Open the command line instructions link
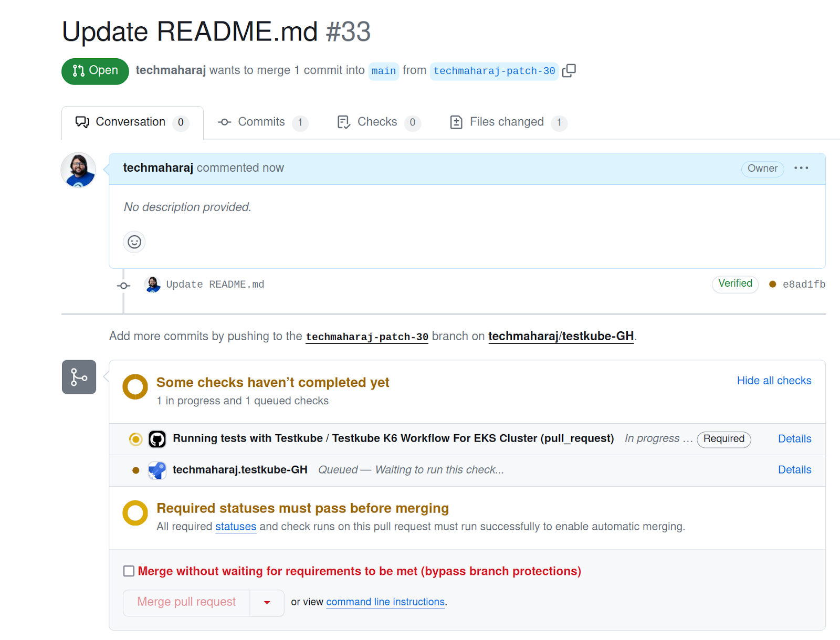840x640 pixels. coord(385,602)
